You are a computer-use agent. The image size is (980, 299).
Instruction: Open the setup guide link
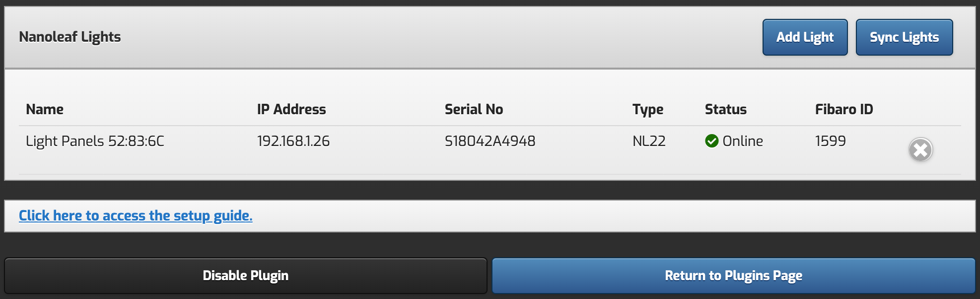(x=136, y=216)
